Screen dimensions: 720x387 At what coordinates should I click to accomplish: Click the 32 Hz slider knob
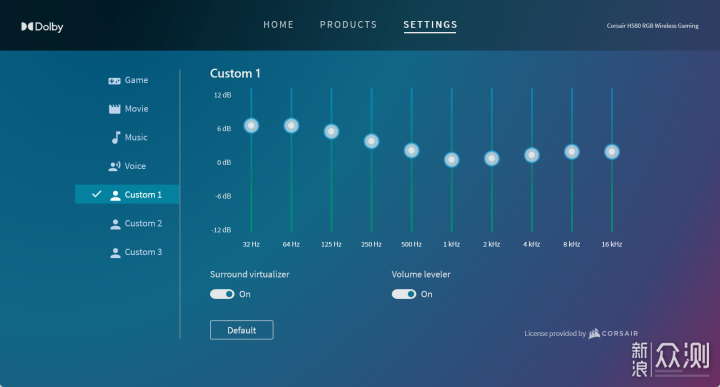pos(251,125)
